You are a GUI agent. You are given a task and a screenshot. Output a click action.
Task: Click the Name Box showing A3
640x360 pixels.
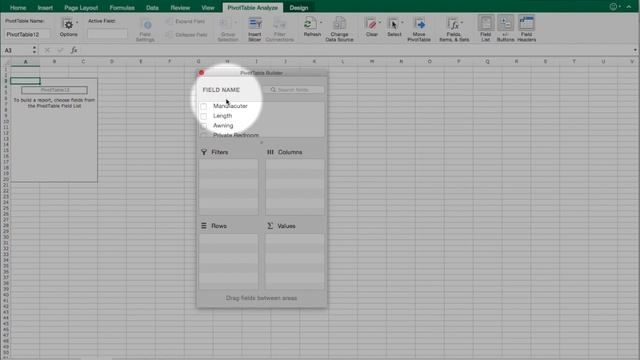17,50
